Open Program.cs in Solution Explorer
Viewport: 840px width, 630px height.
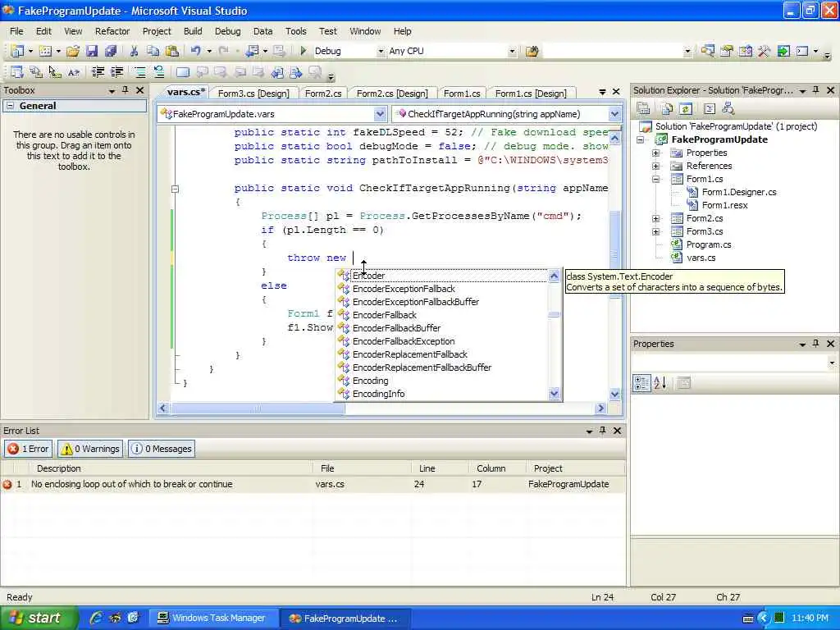click(x=708, y=244)
